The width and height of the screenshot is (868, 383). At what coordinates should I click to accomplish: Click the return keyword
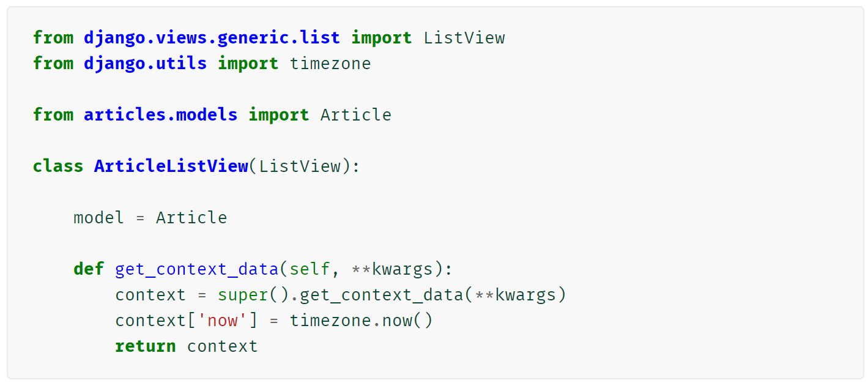(145, 346)
